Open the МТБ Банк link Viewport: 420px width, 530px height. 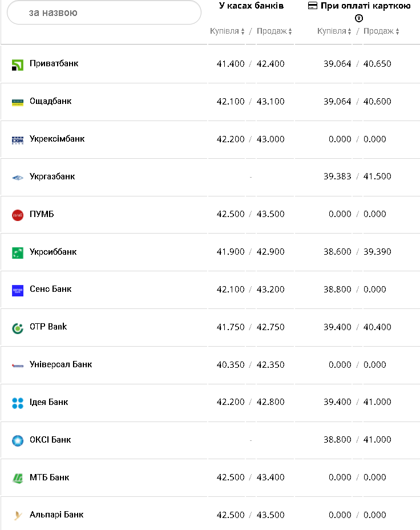point(49,477)
